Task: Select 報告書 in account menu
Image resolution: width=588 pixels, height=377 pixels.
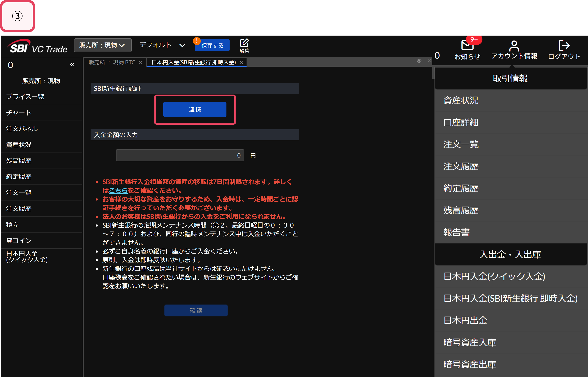Action: pos(511,232)
